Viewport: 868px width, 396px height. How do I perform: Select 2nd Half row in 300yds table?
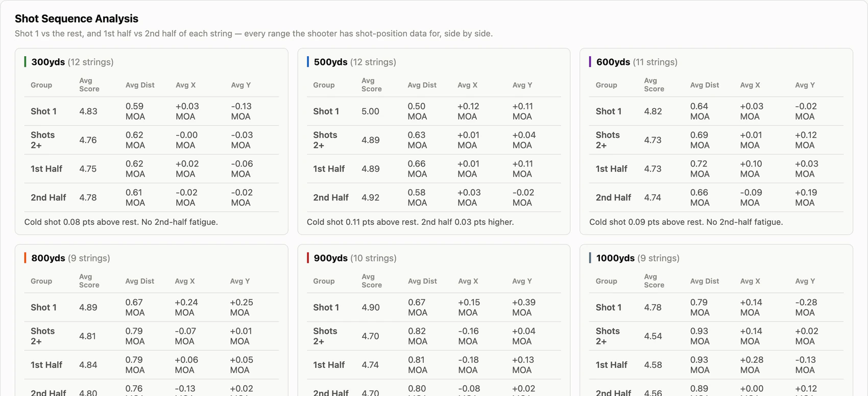pos(152,197)
